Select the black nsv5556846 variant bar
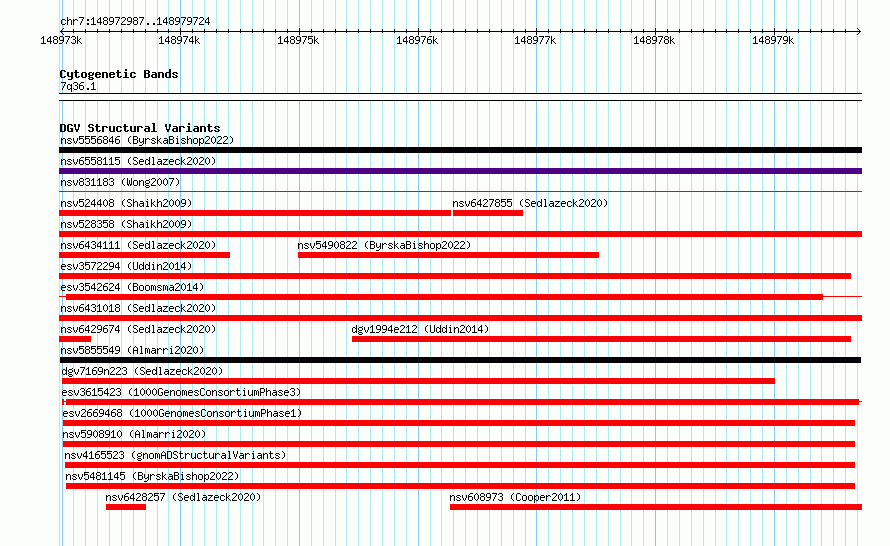890x546 pixels. pos(460,150)
